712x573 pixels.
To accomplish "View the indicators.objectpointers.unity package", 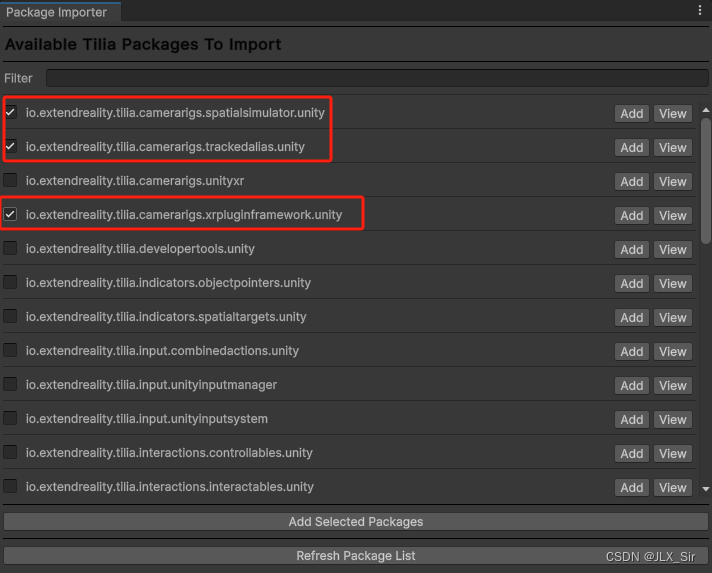I will [672, 284].
